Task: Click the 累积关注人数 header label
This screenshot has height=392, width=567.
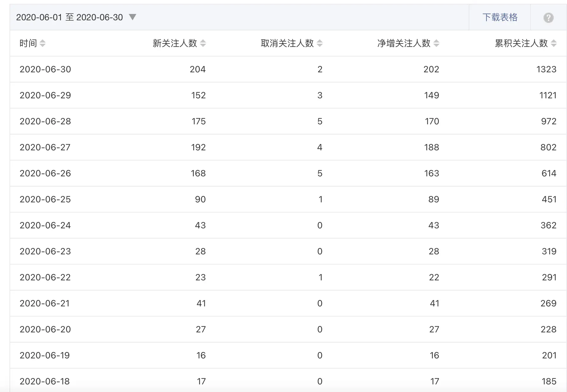Action: pos(521,43)
